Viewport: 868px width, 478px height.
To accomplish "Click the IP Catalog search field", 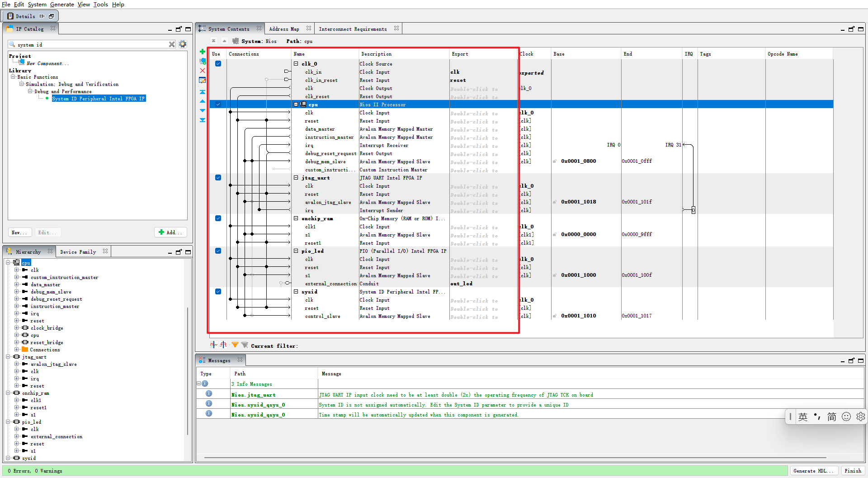I will 92,44.
